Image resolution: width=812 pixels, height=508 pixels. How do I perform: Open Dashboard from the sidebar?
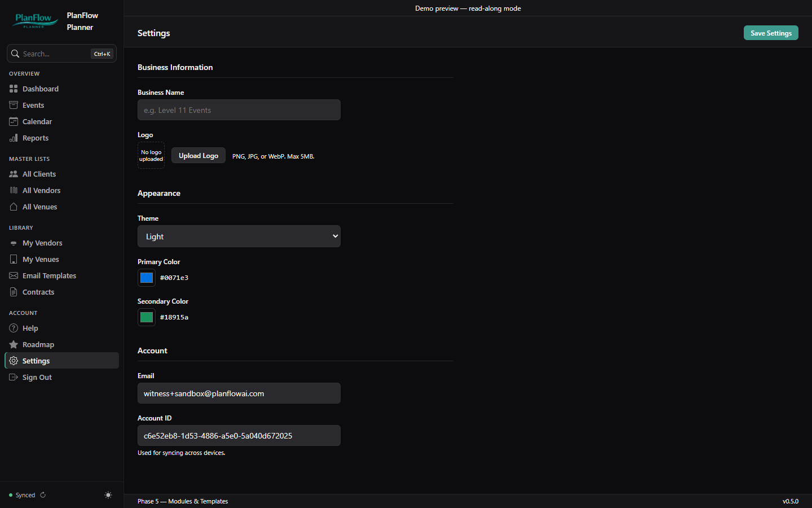pyautogui.click(x=62, y=89)
